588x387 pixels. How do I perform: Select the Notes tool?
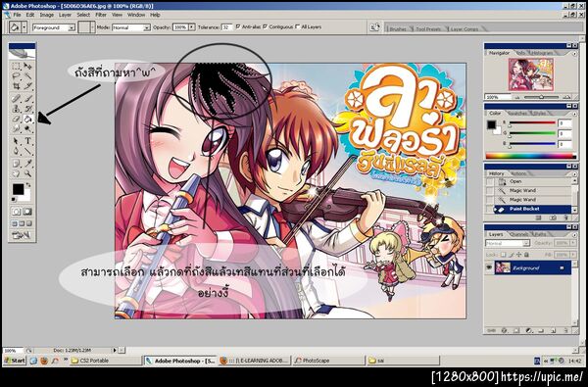[x=16, y=164]
